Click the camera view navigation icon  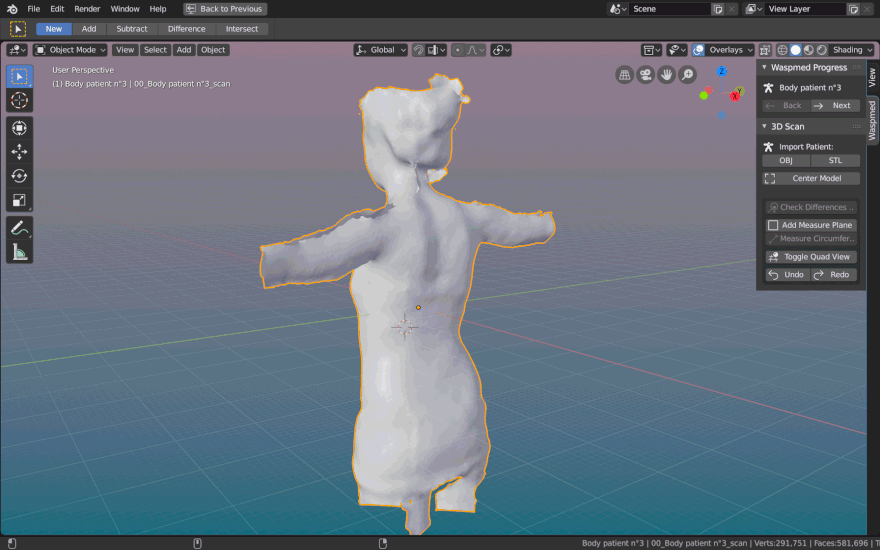[x=645, y=74]
